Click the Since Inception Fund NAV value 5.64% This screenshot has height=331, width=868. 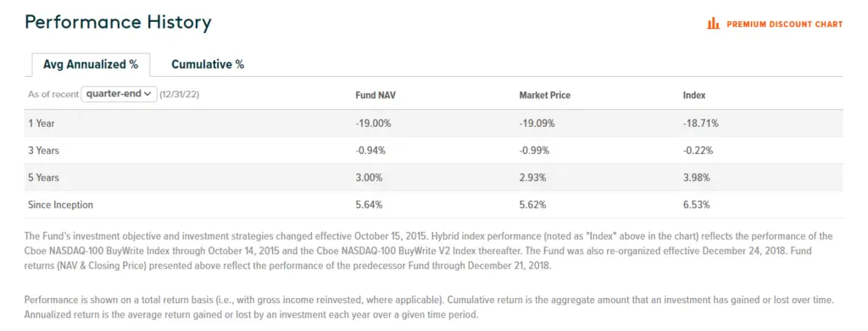(x=369, y=205)
